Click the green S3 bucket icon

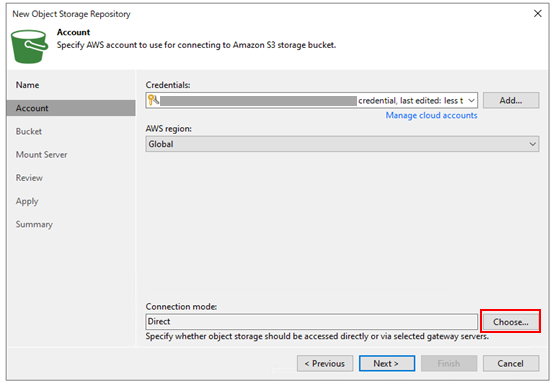click(29, 47)
